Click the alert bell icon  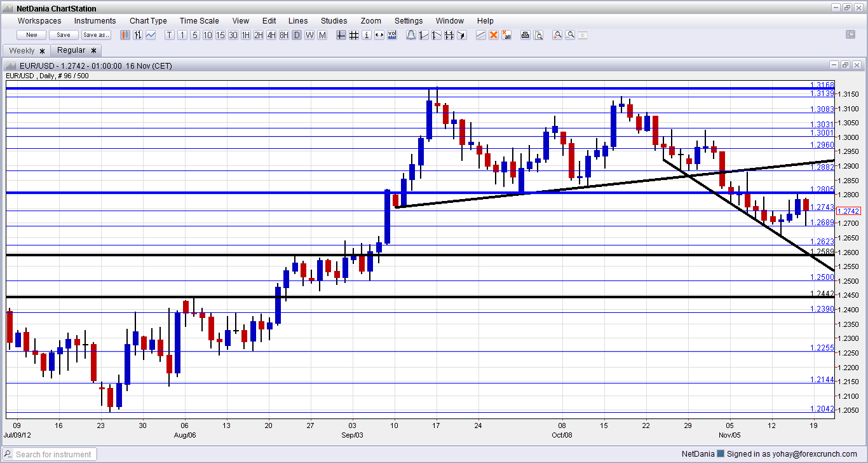point(410,35)
